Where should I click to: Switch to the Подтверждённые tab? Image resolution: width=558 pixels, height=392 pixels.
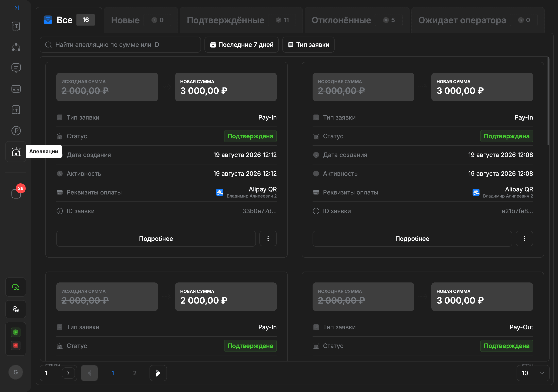[241, 20]
